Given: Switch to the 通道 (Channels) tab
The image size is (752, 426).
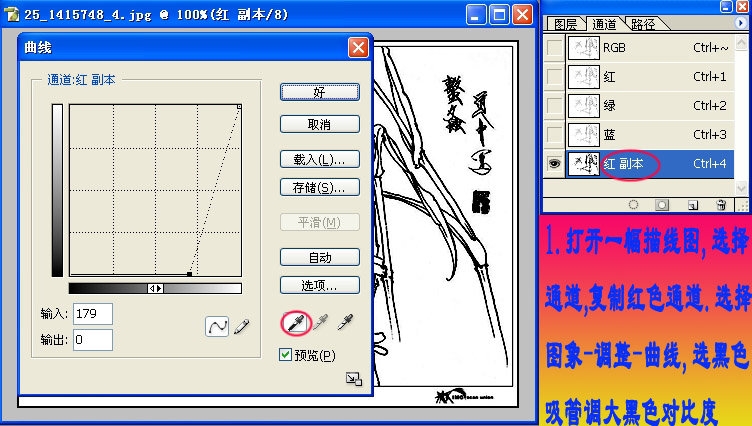Looking at the screenshot, I should (x=604, y=24).
